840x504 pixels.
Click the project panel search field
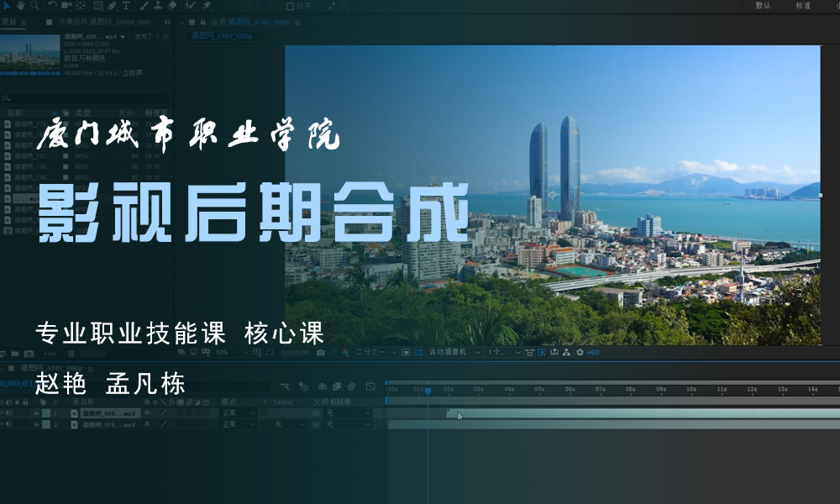click(85, 98)
